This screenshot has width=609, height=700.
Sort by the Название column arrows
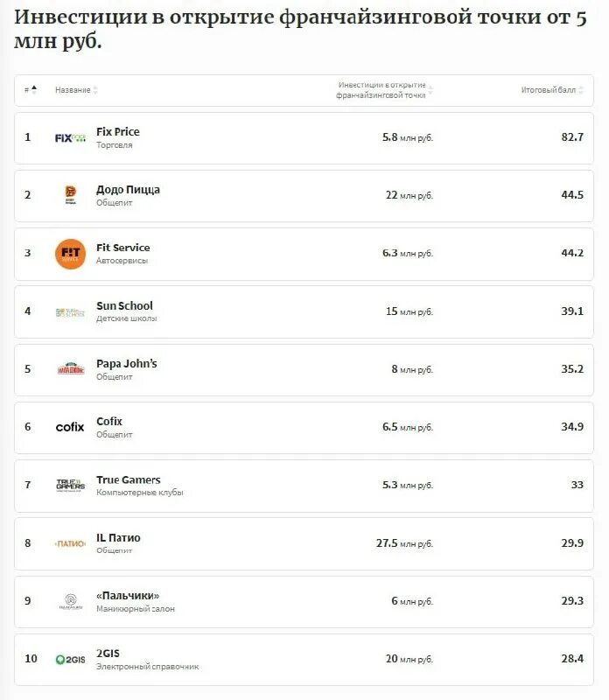[x=95, y=90]
